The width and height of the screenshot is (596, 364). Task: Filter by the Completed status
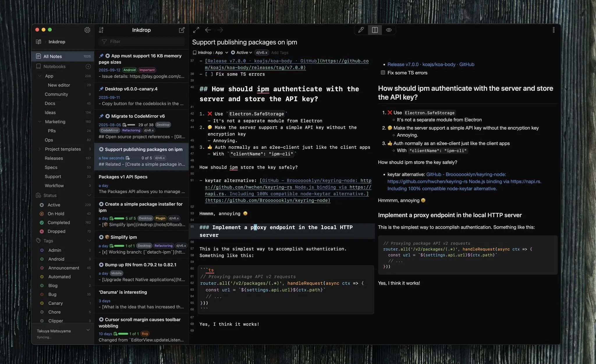[58, 222]
